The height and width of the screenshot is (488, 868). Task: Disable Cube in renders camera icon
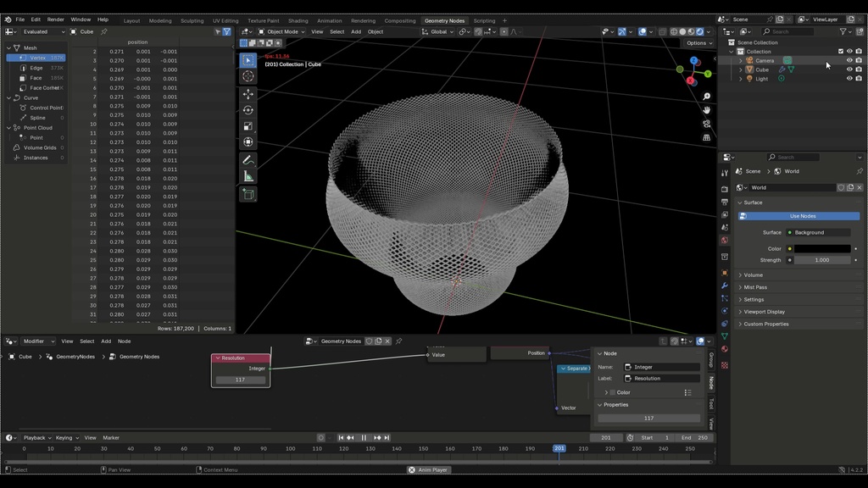tap(859, 69)
